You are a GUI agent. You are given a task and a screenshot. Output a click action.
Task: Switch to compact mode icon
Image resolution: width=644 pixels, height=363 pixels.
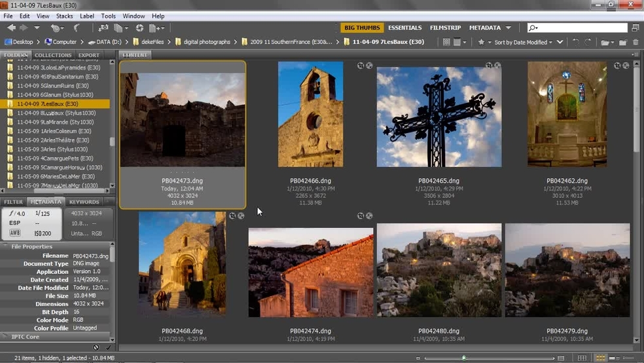click(x=635, y=28)
